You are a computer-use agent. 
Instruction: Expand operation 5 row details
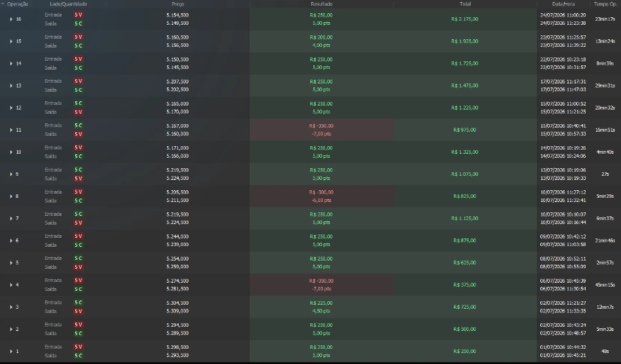[11, 263]
